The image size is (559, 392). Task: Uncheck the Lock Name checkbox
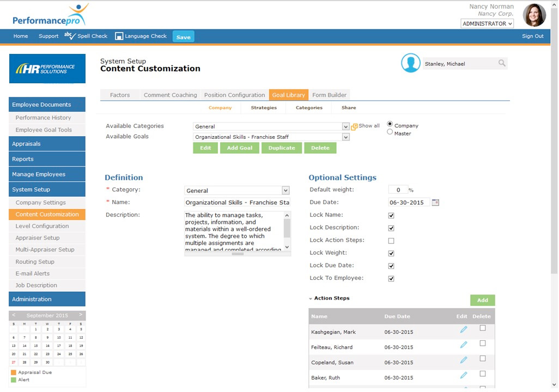click(391, 215)
